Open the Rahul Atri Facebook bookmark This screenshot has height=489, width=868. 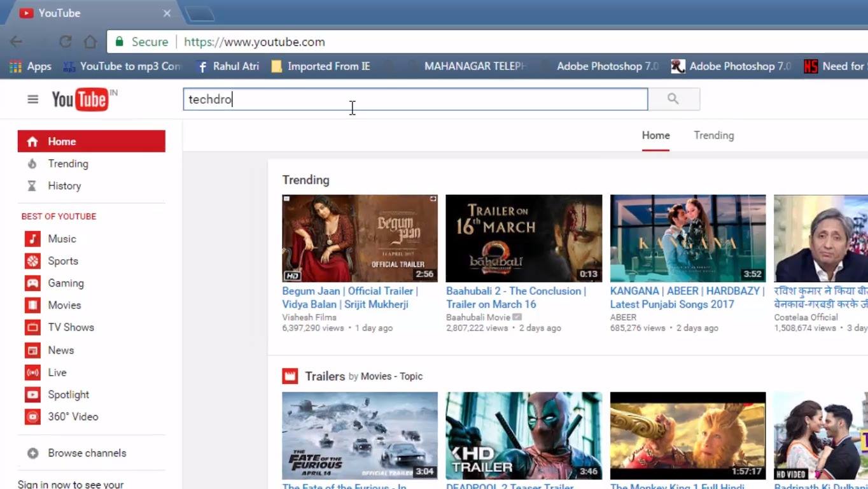click(x=227, y=66)
